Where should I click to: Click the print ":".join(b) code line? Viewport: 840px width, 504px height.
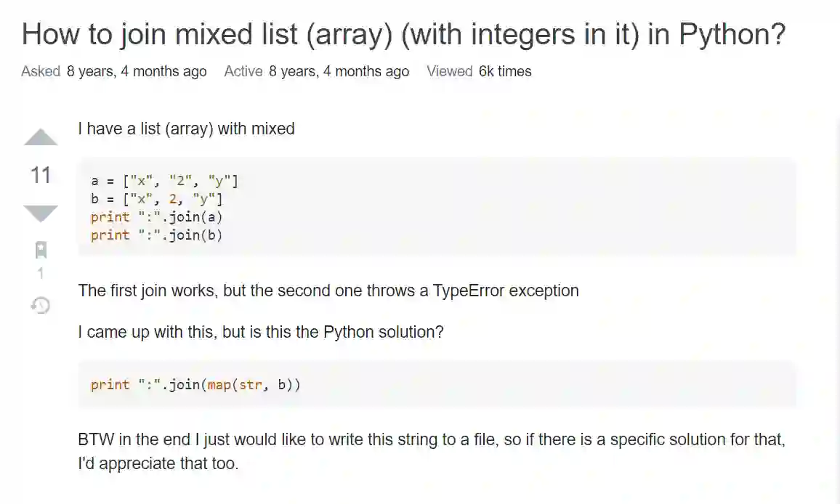(x=156, y=235)
